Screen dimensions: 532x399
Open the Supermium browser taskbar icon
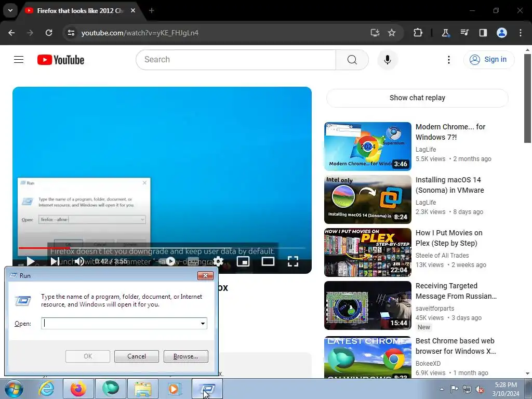[x=111, y=389]
